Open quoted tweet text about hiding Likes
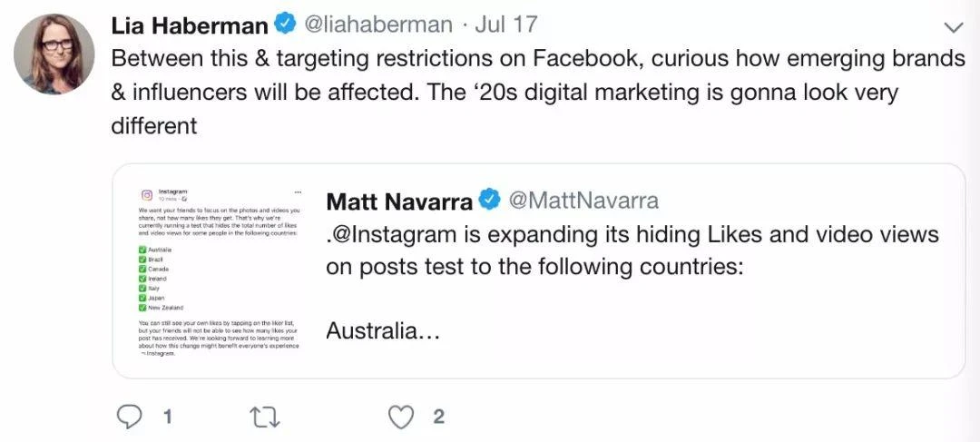The width and height of the screenshot is (980, 442). click(x=632, y=250)
